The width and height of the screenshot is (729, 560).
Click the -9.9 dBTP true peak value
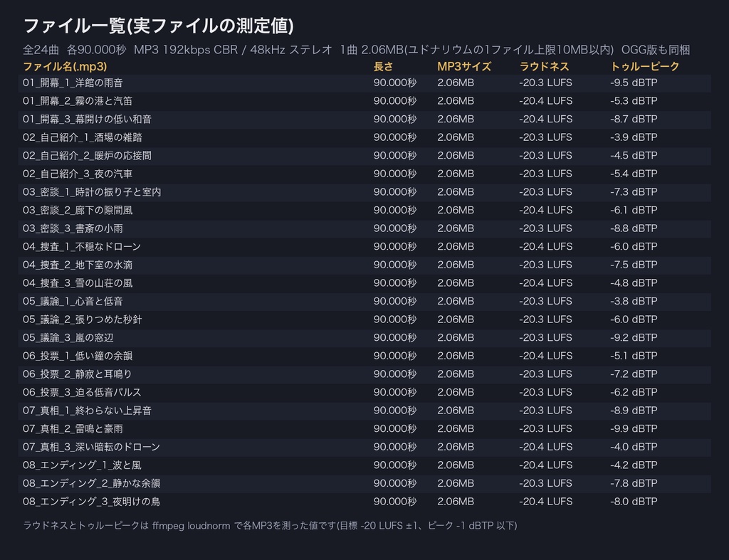click(x=634, y=428)
